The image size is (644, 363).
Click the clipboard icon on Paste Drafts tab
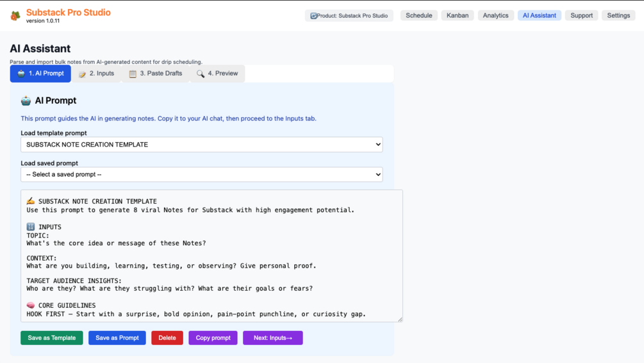133,74
